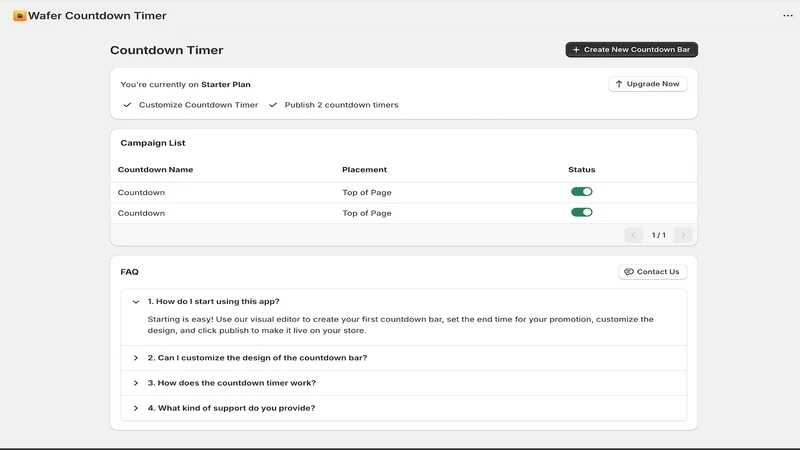The height and width of the screenshot is (450, 800).
Task: Go to previous page of campaign list
Action: 633,235
